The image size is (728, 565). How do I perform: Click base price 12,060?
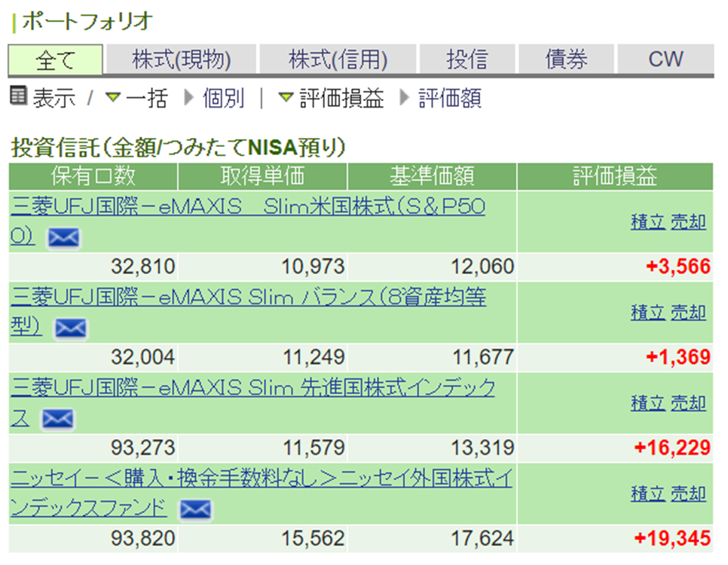483,267
